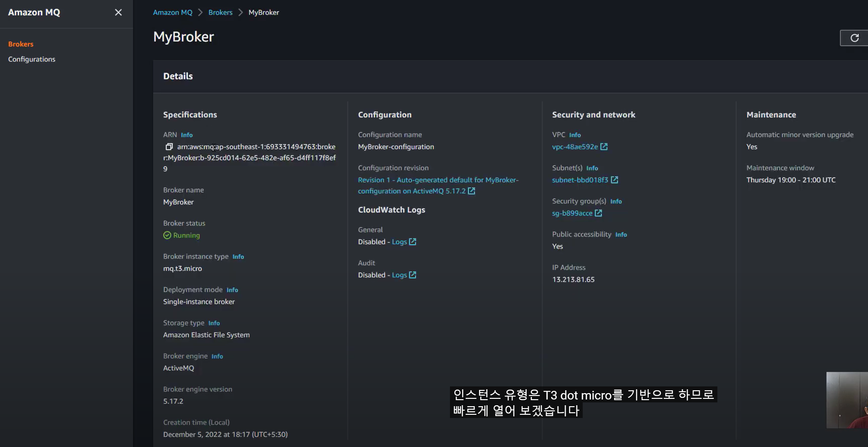Open vpc-48ae592e external link icon
Image resolution: width=868 pixels, height=447 pixels.
(604, 147)
